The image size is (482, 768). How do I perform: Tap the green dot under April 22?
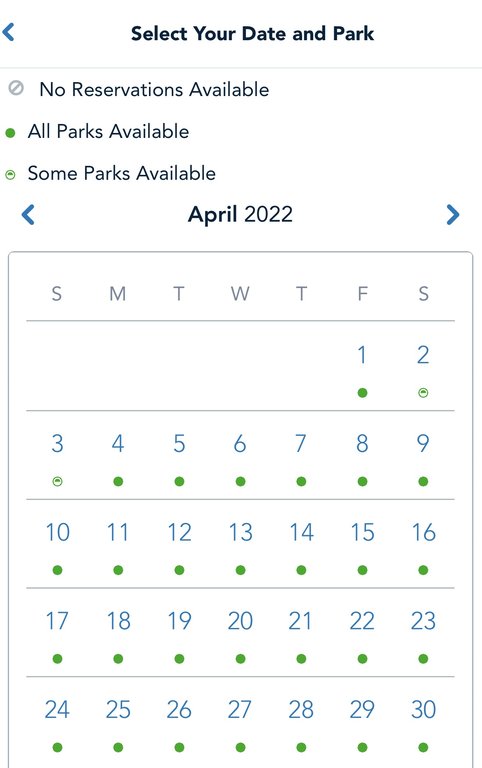tap(362, 659)
